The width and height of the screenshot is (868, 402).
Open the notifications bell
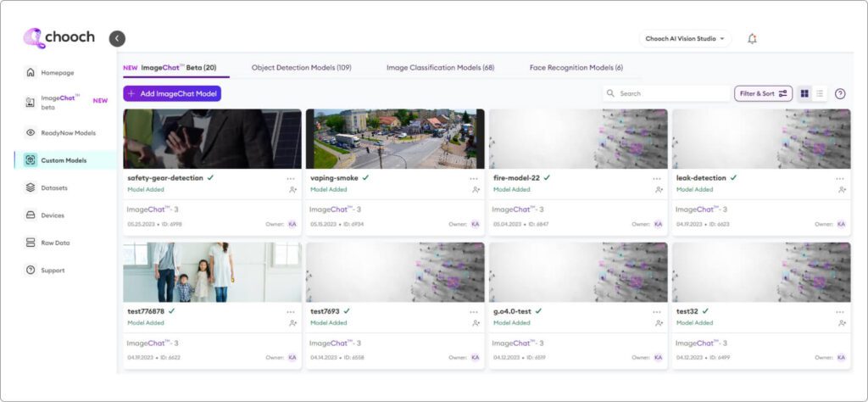click(752, 39)
